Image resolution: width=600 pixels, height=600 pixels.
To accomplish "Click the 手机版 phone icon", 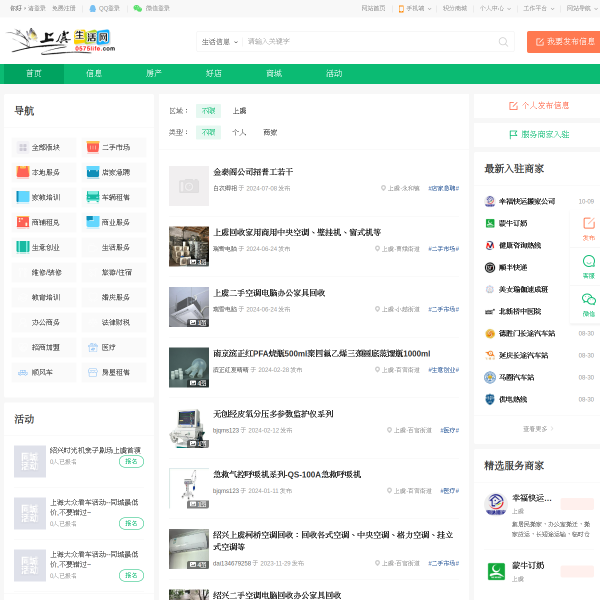I will coord(401,9).
